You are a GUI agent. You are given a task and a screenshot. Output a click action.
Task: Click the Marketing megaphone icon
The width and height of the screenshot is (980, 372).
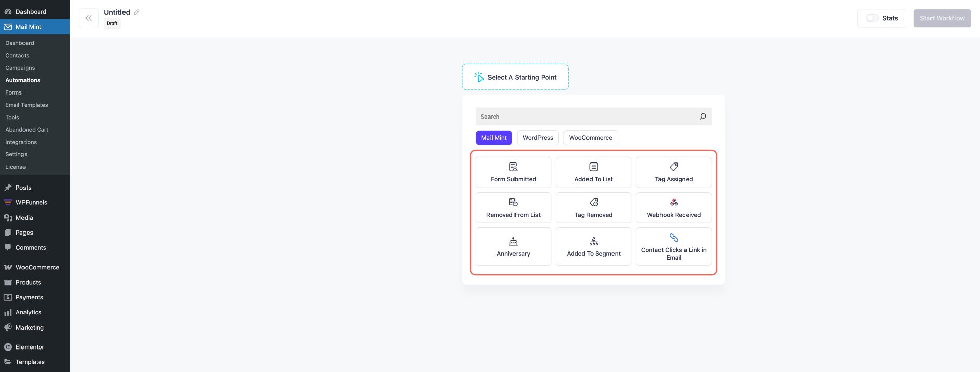coord(8,328)
